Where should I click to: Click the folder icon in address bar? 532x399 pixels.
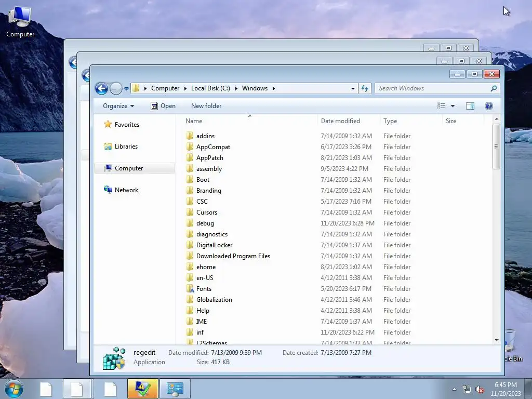click(136, 88)
